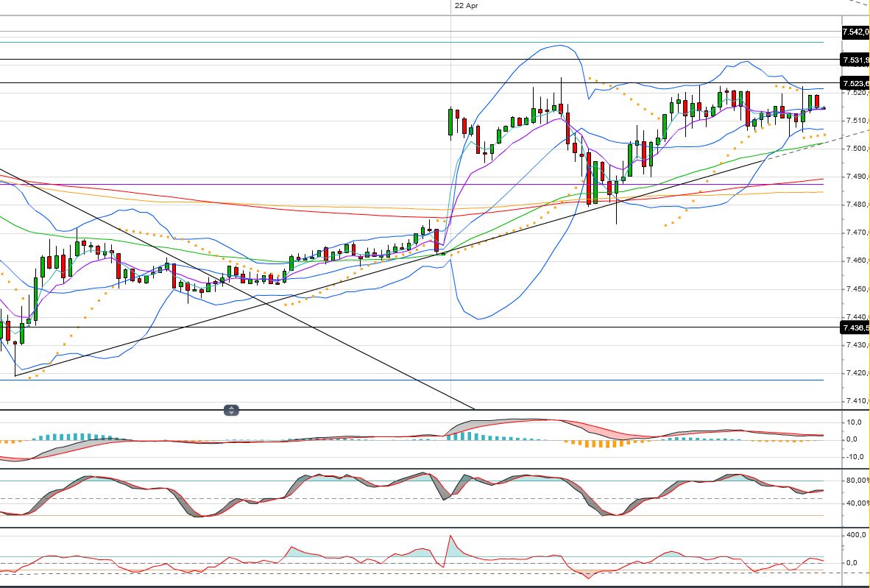
Task: Click the 7.460 price axis value
Action: click(857, 261)
